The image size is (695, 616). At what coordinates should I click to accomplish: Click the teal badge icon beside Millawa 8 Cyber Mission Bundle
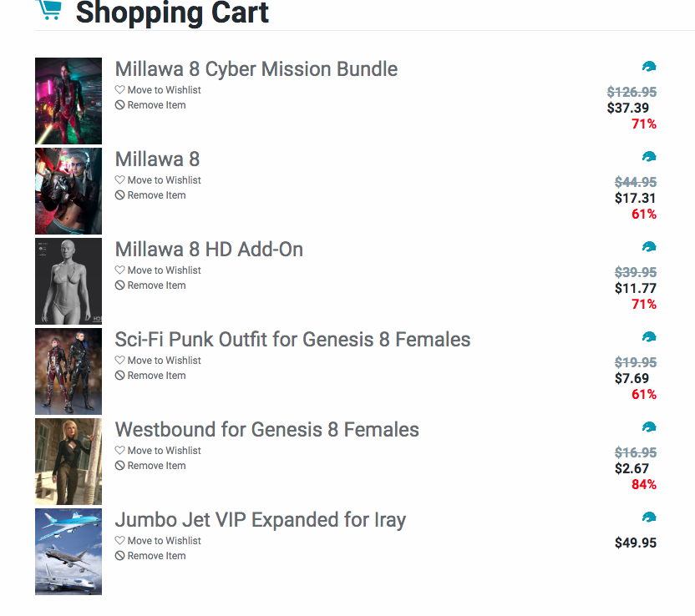649,67
